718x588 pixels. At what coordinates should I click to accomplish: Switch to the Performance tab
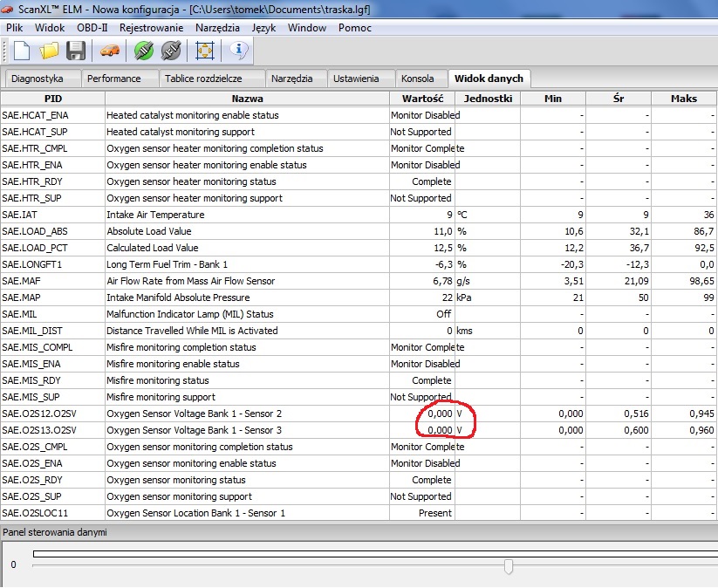[113, 79]
